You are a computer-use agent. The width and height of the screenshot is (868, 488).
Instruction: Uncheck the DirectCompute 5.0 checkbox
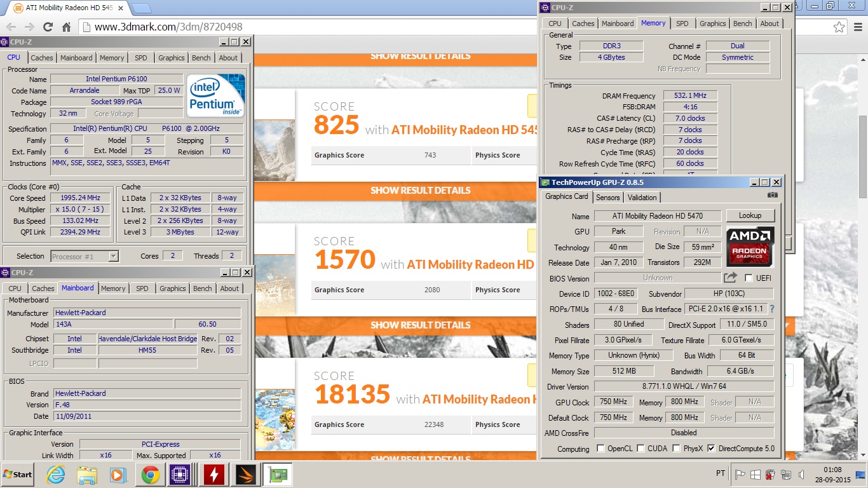point(711,449)
